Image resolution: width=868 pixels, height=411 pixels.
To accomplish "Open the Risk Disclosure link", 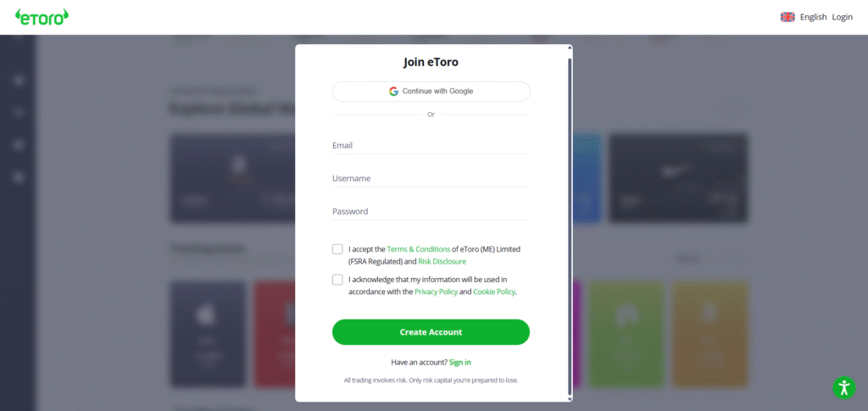I will pyautogui.click(x=442, y=262).
